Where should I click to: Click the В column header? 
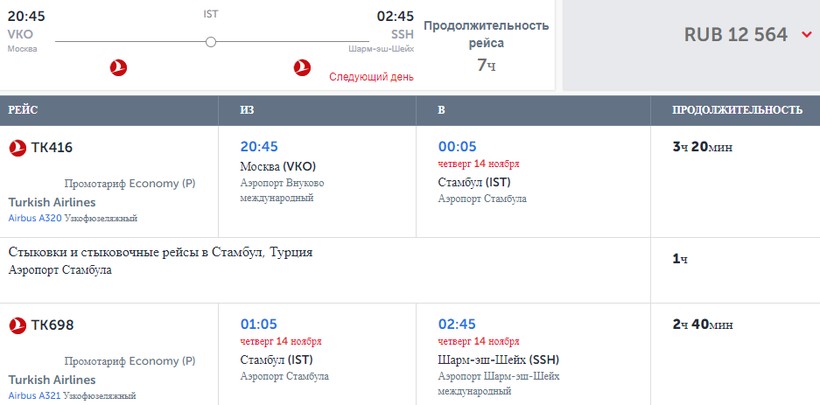442,110
